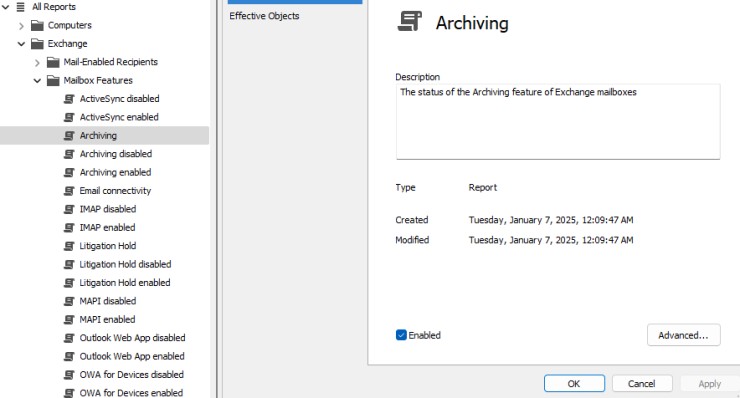Click the Mailbox Features folder icon

[x=53, y=81]
